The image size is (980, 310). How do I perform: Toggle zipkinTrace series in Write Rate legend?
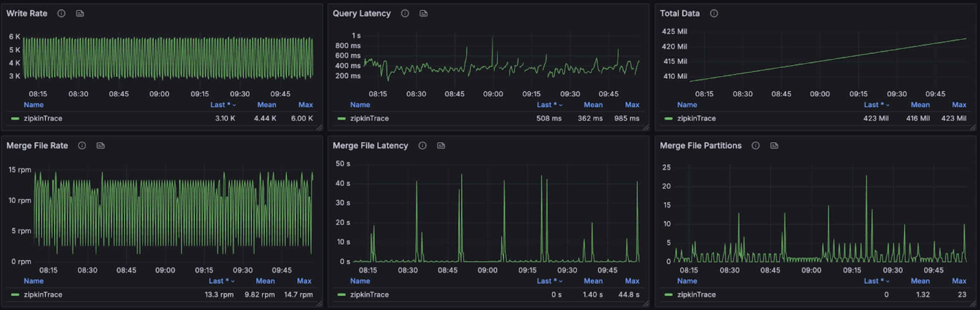click(x=43, y=118)
